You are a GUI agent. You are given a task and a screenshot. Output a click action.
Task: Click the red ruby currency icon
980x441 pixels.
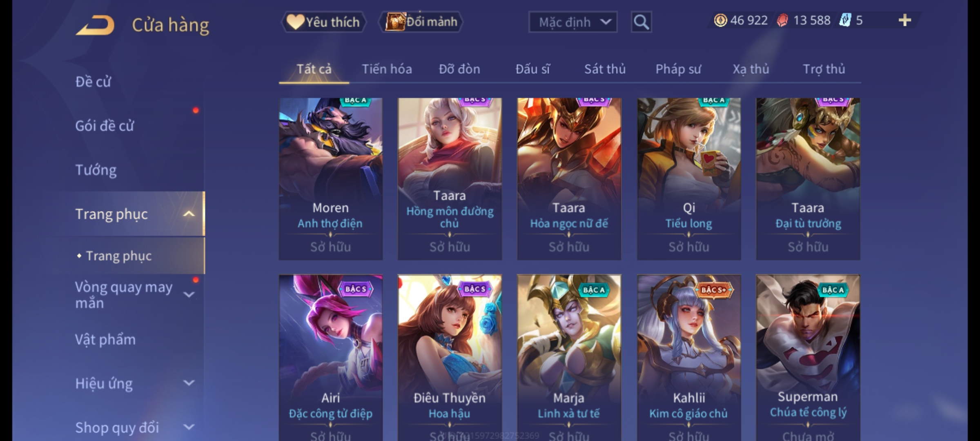(x=782, y=20)
